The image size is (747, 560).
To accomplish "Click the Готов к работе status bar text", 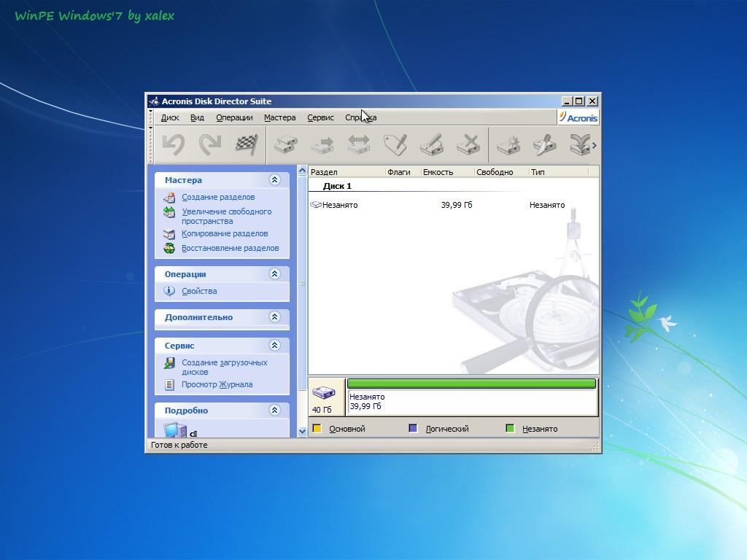I will [x=179, y=446].
